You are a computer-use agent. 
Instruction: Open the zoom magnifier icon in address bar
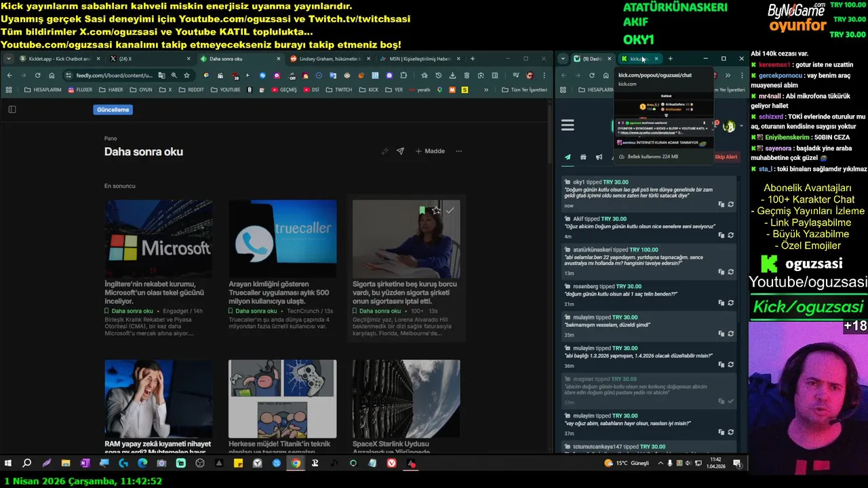pos(174,75)
